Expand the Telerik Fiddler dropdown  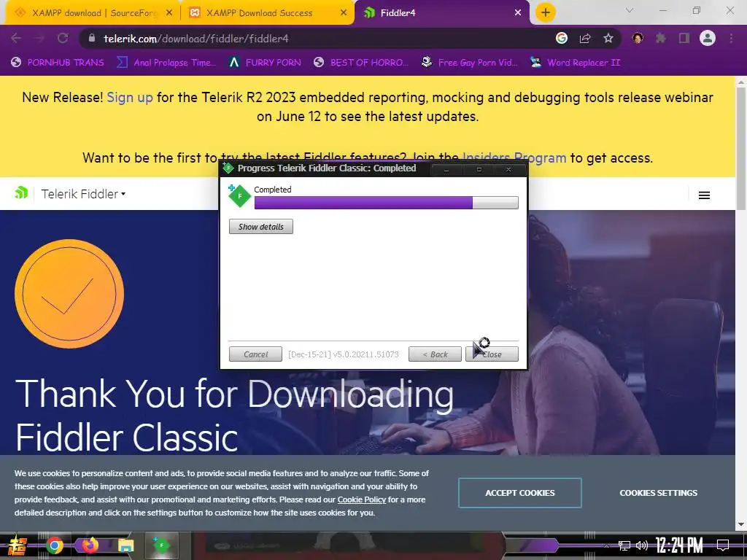point(83,194)
